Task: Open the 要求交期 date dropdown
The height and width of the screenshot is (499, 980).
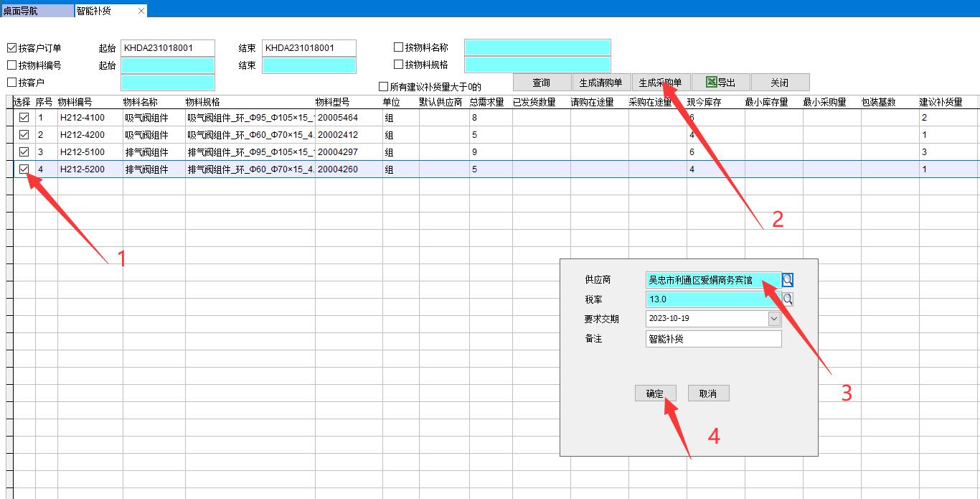Action: coord(774,318)
